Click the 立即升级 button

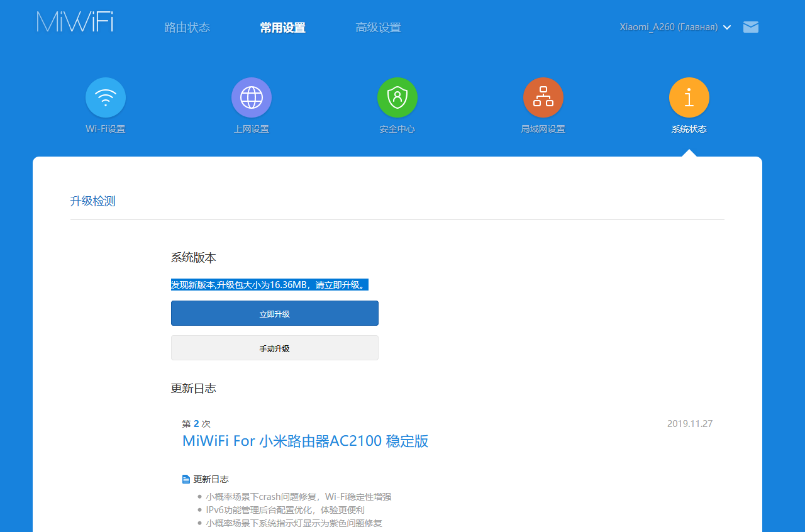tap(275, 313)
